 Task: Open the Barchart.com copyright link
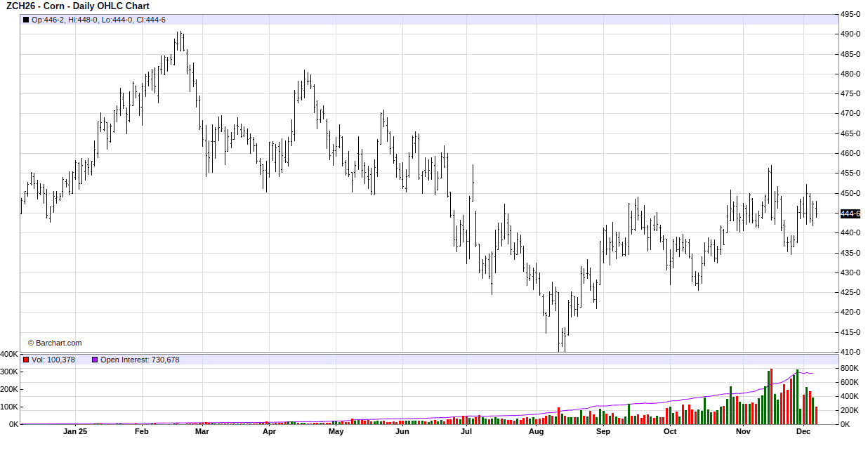point(55,343)
